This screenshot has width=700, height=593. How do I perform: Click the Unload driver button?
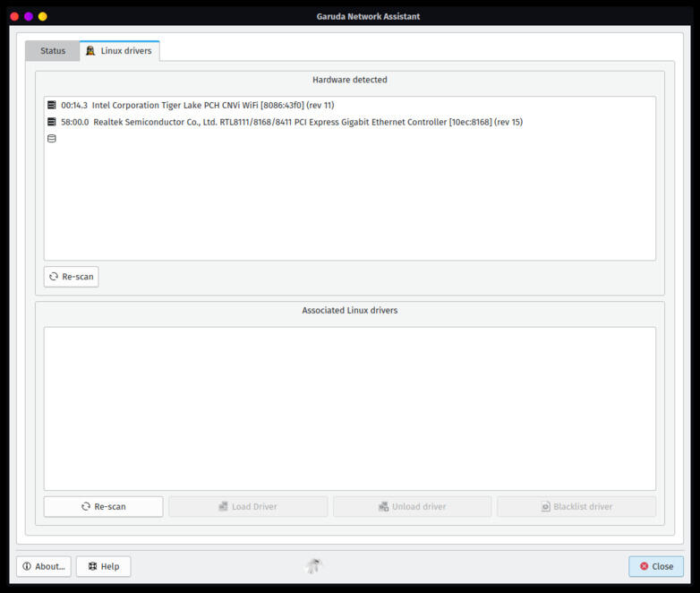413,507
